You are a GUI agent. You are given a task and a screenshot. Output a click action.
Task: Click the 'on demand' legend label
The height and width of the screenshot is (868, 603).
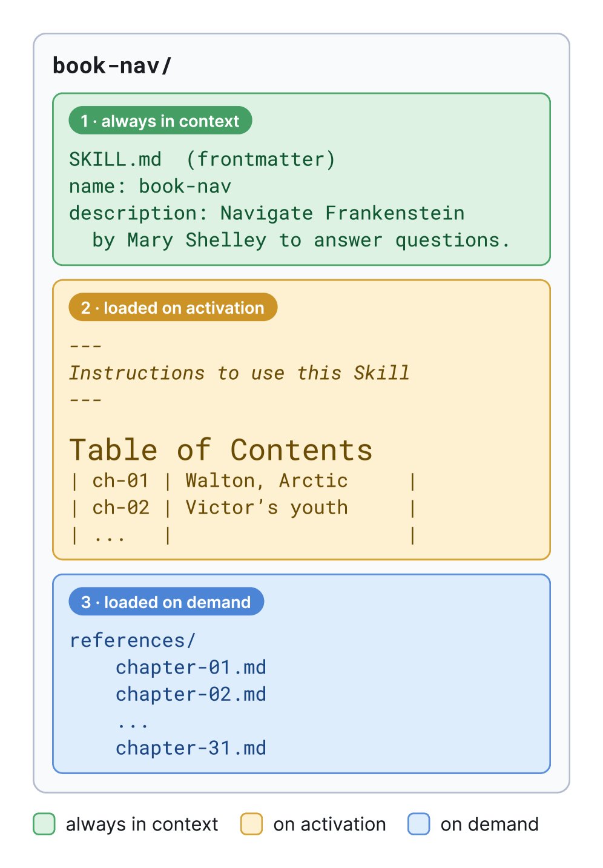pyautogui.click(x=489, y=824)
